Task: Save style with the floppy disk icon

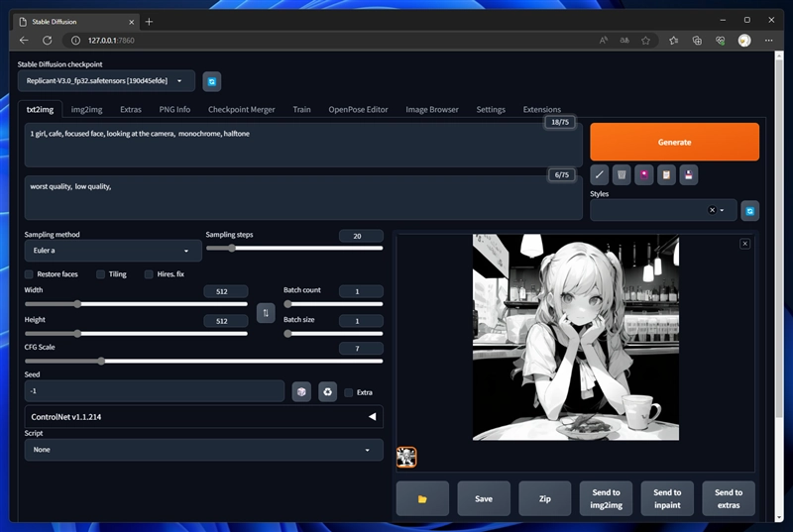Action: coord(688,174)
